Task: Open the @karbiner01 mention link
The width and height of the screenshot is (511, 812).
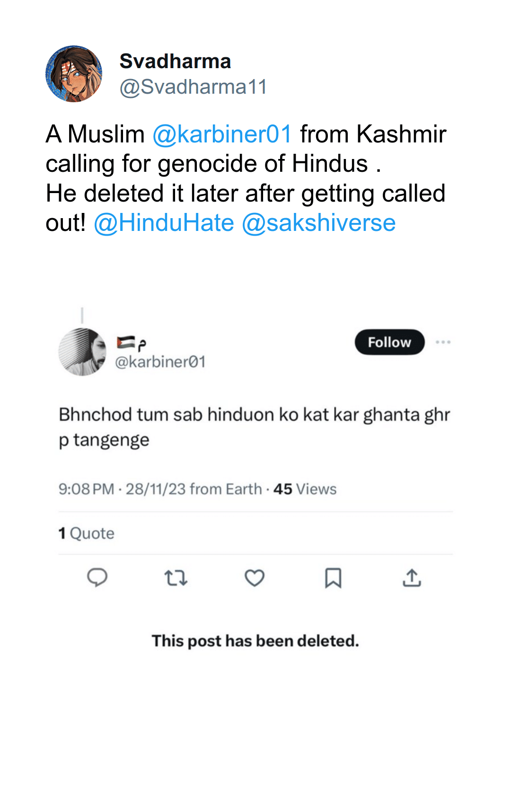Action: point(222,134)
